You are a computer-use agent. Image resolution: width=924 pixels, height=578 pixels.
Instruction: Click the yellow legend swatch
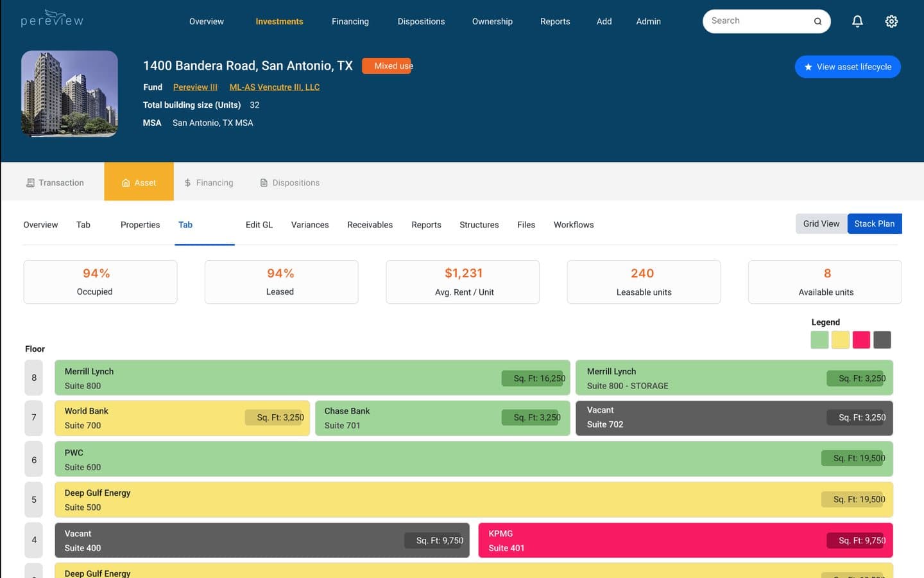point(841,340)
